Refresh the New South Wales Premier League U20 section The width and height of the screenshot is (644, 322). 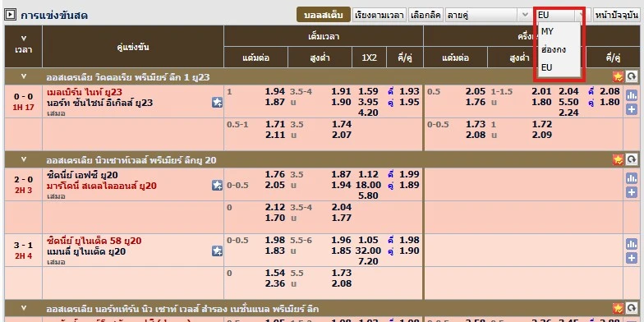[x=632, y=159]
